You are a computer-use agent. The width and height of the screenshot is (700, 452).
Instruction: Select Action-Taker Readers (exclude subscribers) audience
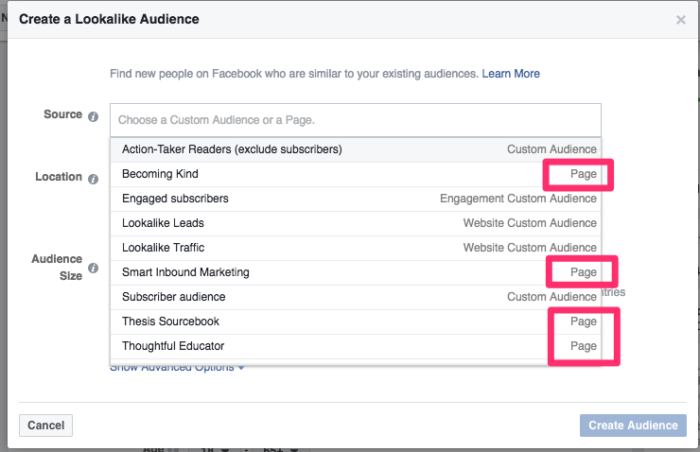(x=355, y=150)
